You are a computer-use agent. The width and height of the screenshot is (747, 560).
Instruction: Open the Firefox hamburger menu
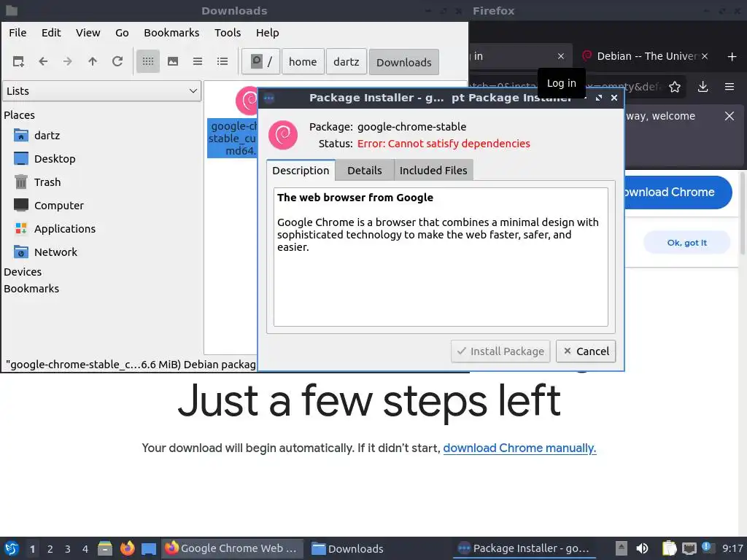click(729, 87)
